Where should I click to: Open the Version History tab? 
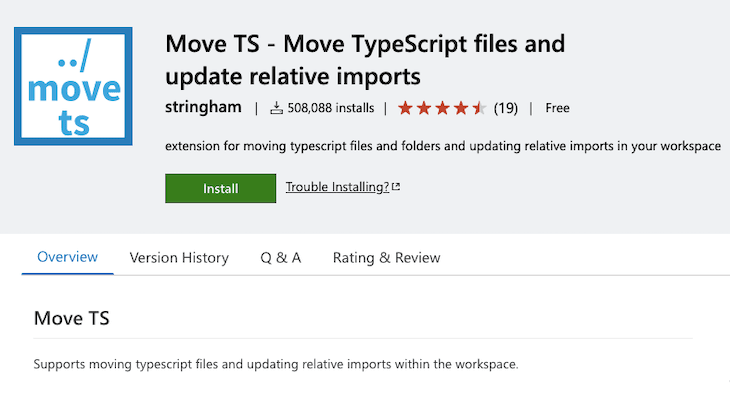tap(179, 258)
